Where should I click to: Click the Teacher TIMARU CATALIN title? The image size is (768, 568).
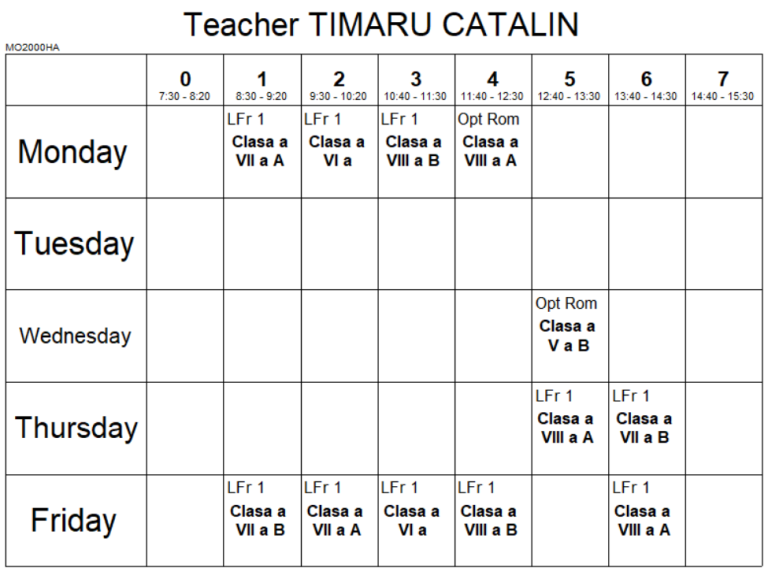click(x=382, y=24)
